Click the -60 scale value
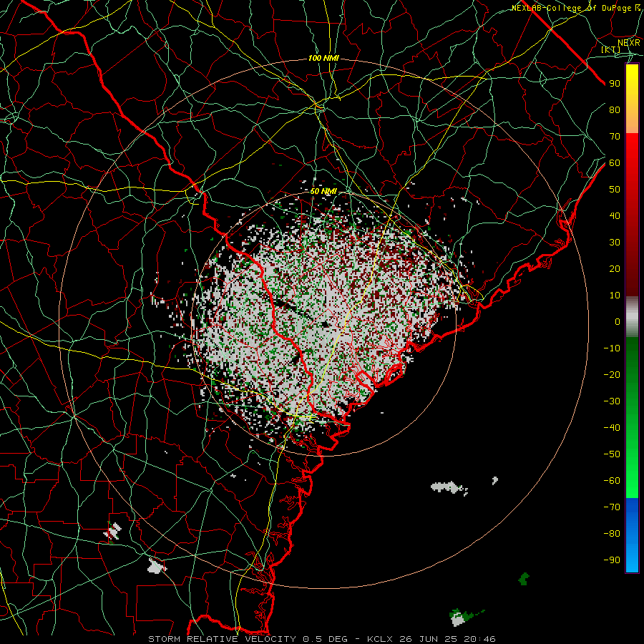This screenshot has width=644, height=644. point(612,481)
